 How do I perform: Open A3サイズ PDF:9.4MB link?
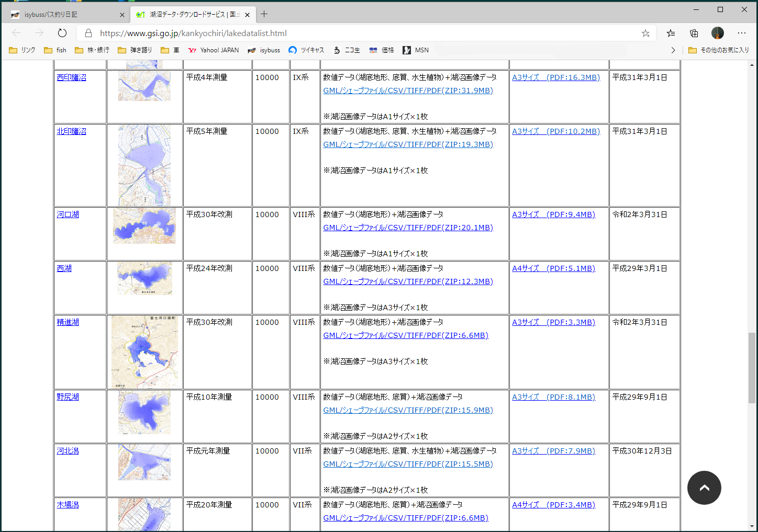pos(554,214)
